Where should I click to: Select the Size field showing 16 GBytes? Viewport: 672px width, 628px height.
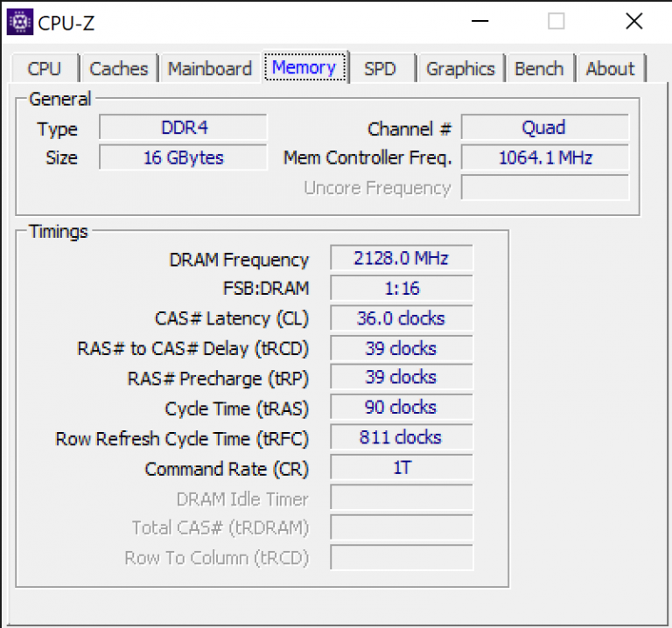[183, 157]
